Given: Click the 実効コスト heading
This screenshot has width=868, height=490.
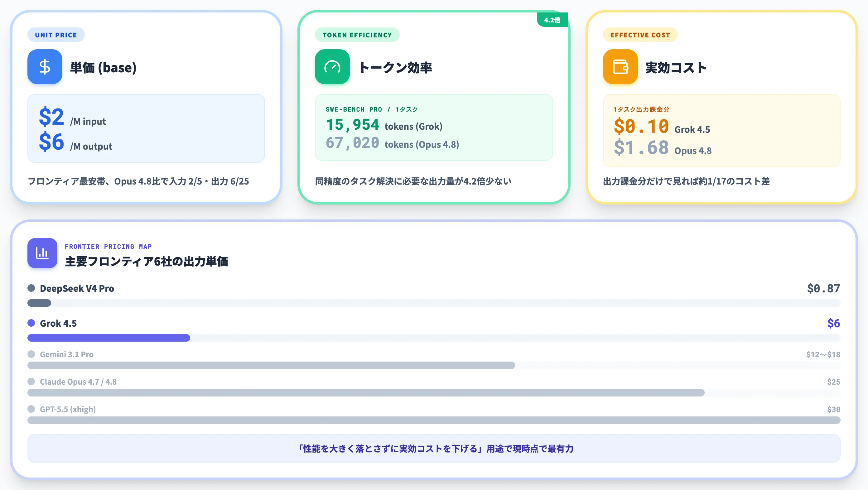Looking at the screenshot, I should click(676, 67).
